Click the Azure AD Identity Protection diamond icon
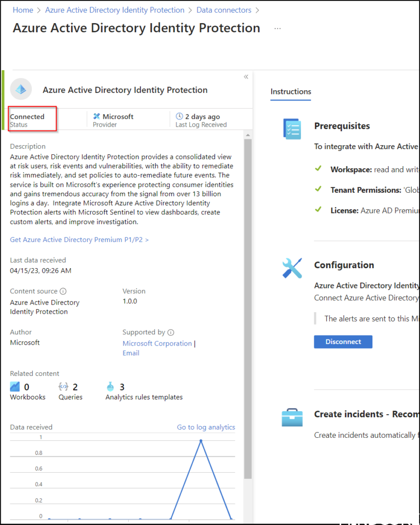Image resolution: width=420 pixels, height=525 pixels. coord(21,89)
